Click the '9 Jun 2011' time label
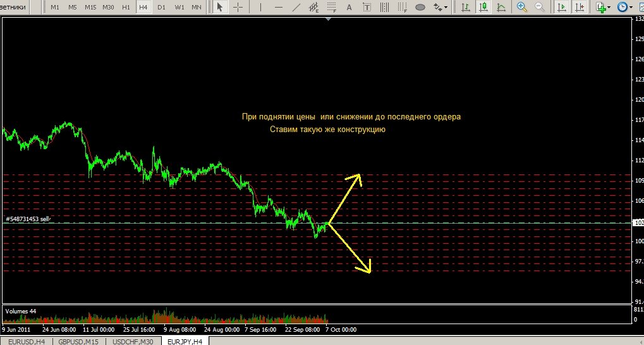Viewport: 644px width, 345px height. [x=16, y=329]
